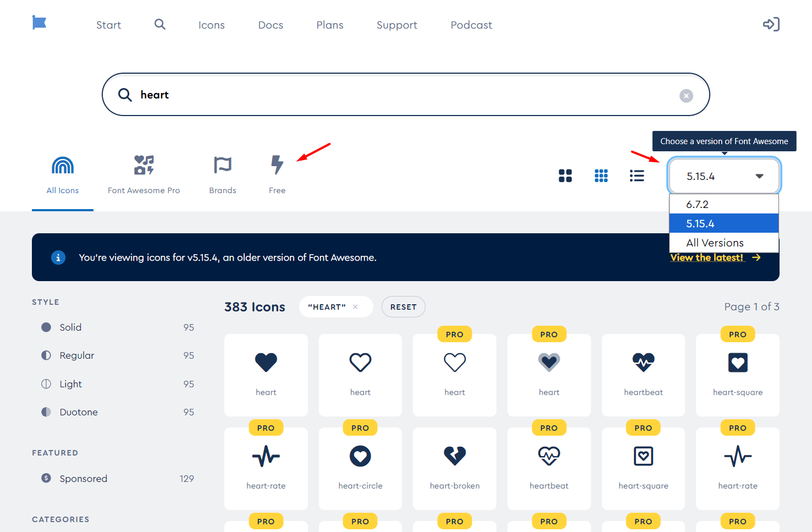Viewport: 812px width, 532px height.
Task: Click the Page 1 of 3 text
Action: [x=752, y=307]
